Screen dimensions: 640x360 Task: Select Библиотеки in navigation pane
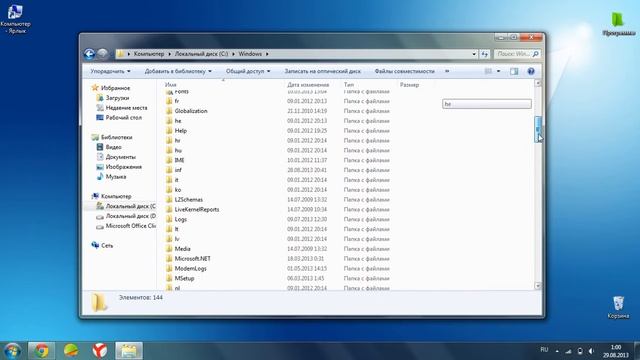[x=116, y=137]
